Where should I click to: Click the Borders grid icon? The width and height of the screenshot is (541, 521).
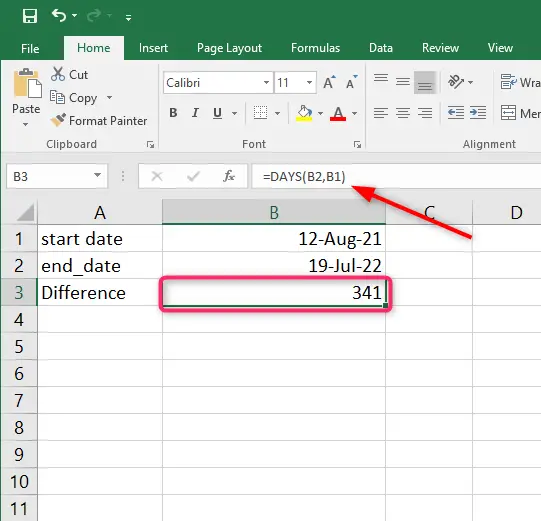point(260,112)
